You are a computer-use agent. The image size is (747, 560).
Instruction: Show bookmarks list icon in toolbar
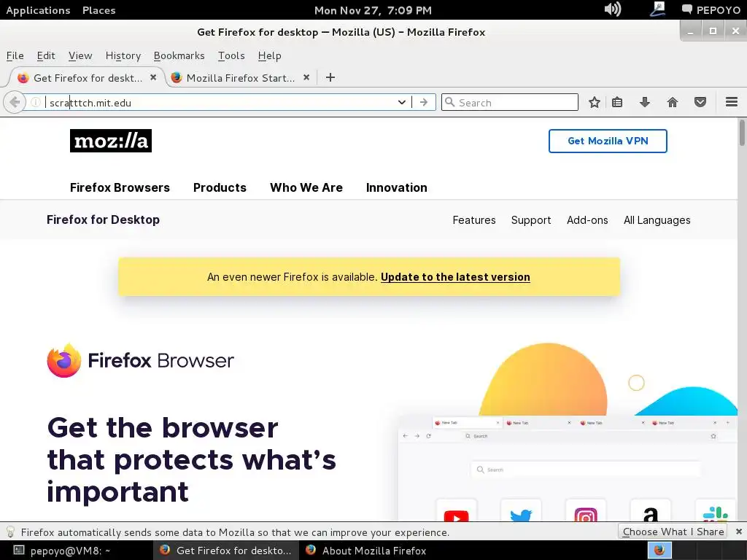(617, 102)
